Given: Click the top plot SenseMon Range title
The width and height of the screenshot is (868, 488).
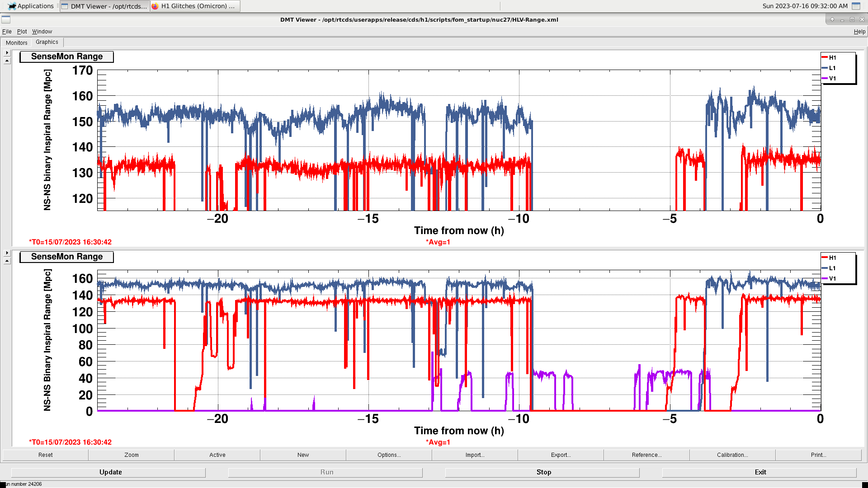Looking at the screenshot, I should click(67, 56).
